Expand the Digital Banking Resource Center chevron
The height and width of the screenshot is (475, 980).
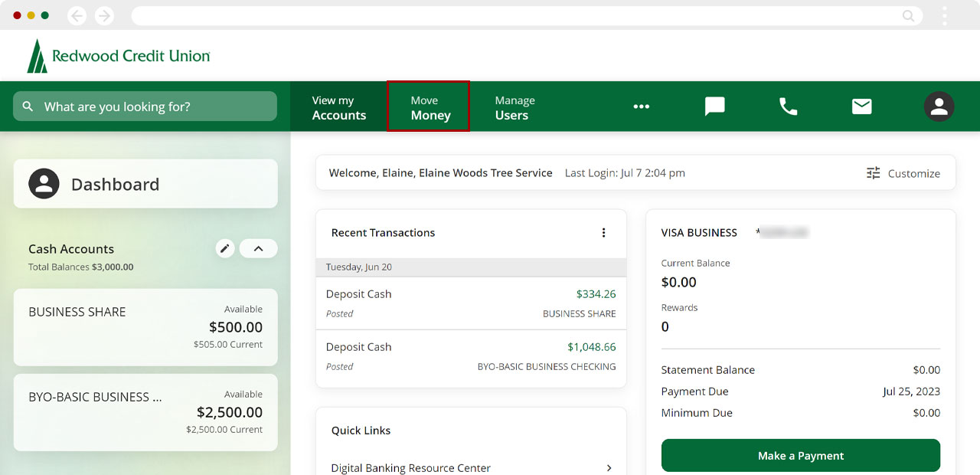click(609, 467)
